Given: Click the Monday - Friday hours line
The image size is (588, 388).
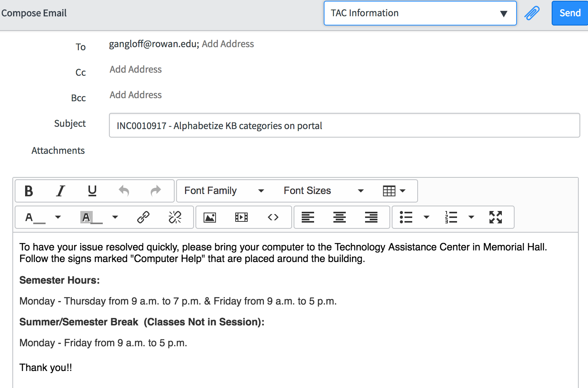Looking at the screenshot, I should click(103, 343).
